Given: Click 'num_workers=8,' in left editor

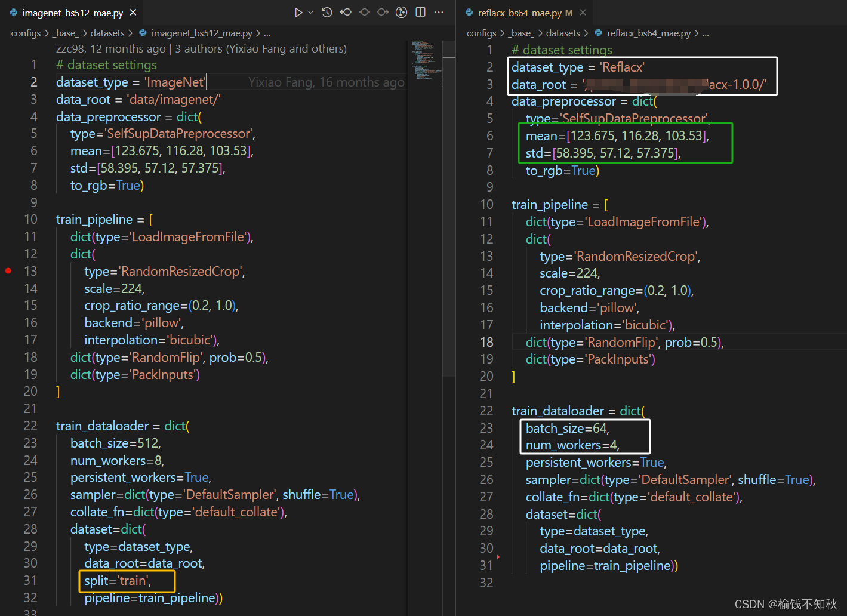Looking at the screenshot, I should coord(117,461).
